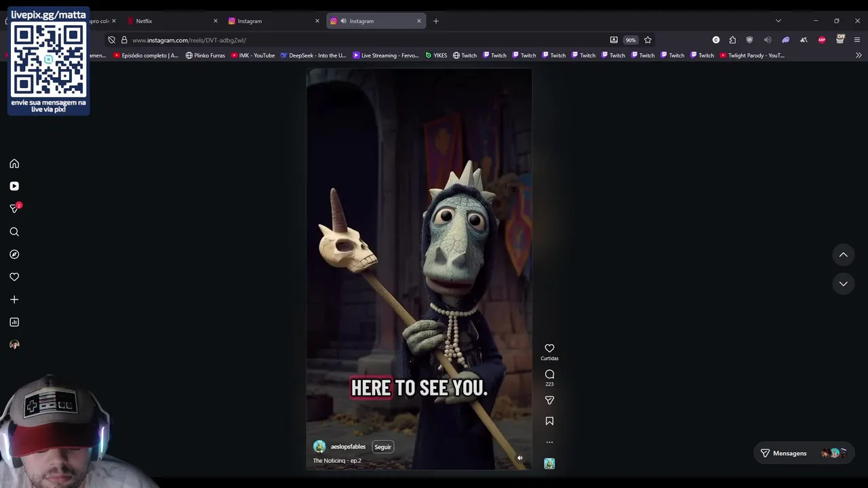The width and height of the screenshot is (868, 488).
Task: Open Instagram Home from the sidebar
Action: [14, 163]
